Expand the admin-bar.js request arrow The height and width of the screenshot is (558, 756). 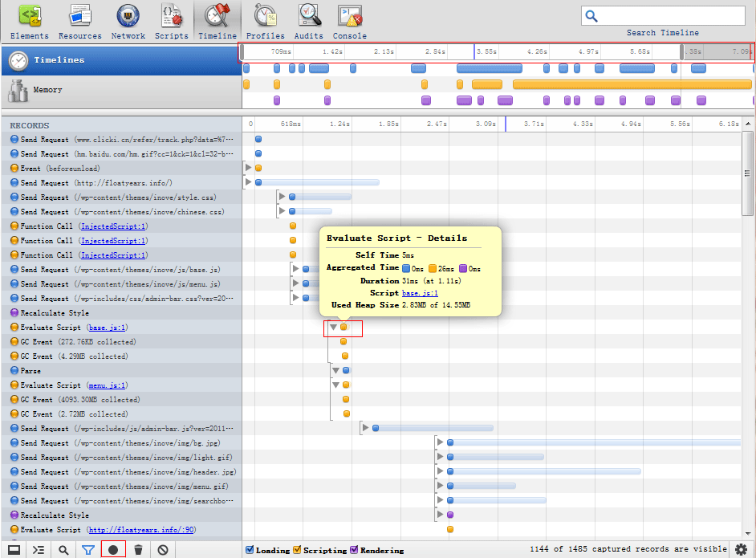(x=365, y=428)
